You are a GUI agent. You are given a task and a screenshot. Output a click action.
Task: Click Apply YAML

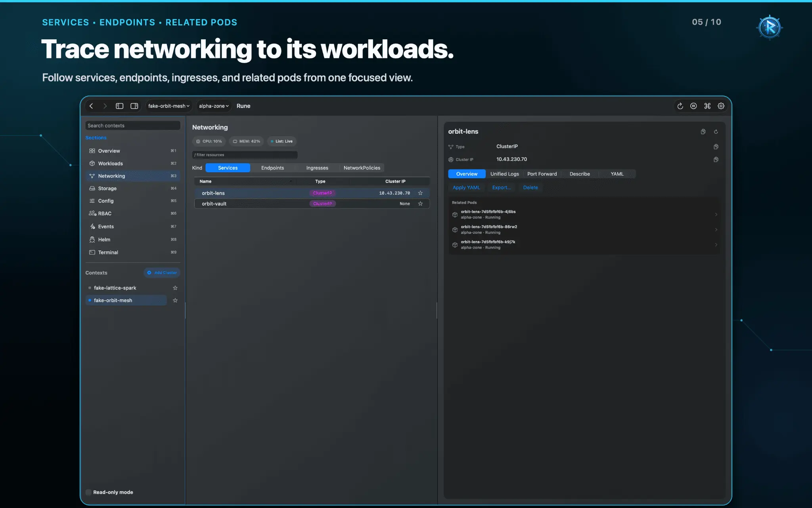(x=466, y=188)
